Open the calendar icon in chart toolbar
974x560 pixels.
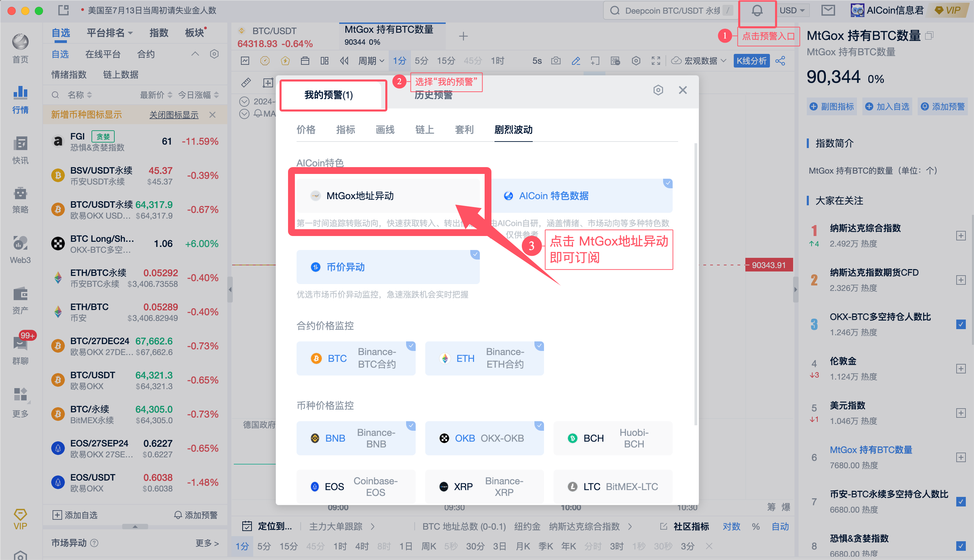click(305, 61)
